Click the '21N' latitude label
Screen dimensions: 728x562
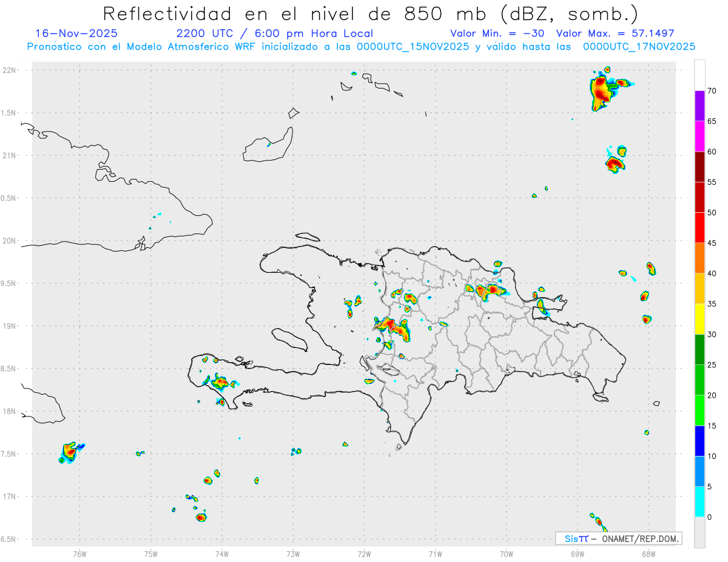[10, 155]
